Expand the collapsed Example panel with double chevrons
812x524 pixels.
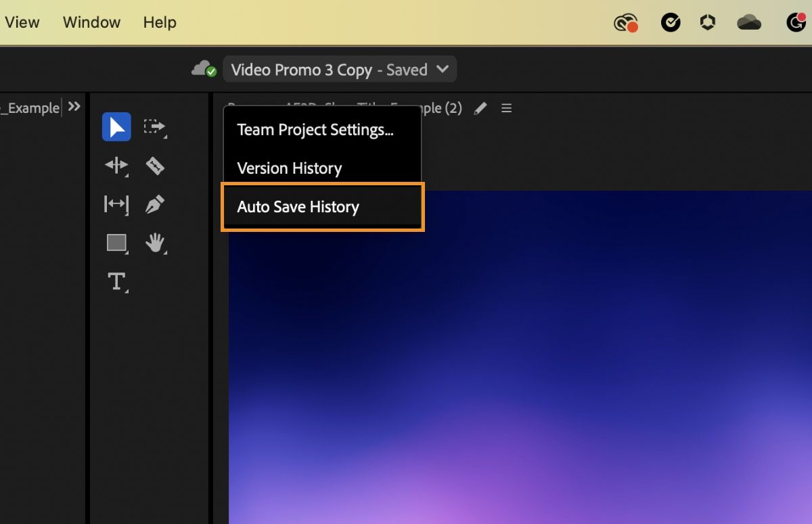coord(74,106)
